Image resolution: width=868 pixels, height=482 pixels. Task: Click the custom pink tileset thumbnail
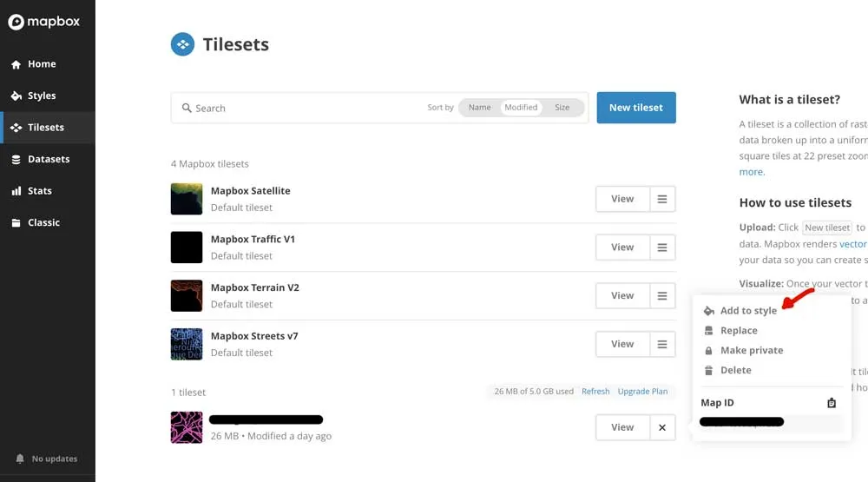coord(187,427)
